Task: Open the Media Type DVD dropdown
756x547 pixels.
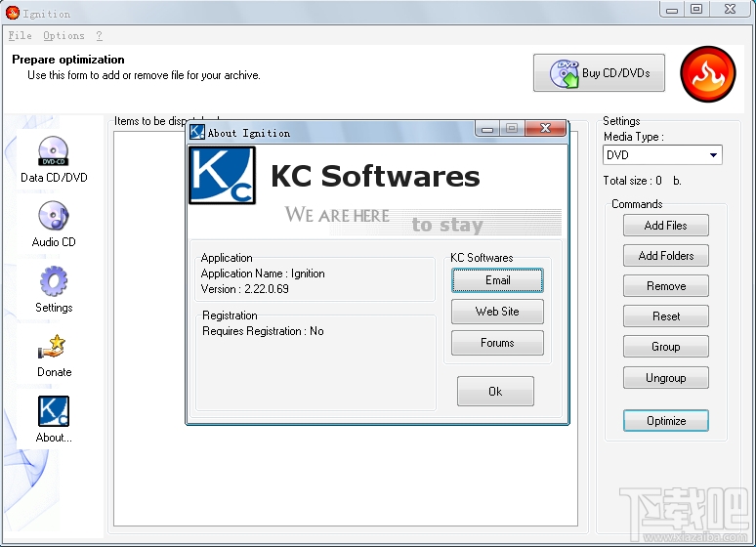Action: pyautogui.click(x=662, y=155)
